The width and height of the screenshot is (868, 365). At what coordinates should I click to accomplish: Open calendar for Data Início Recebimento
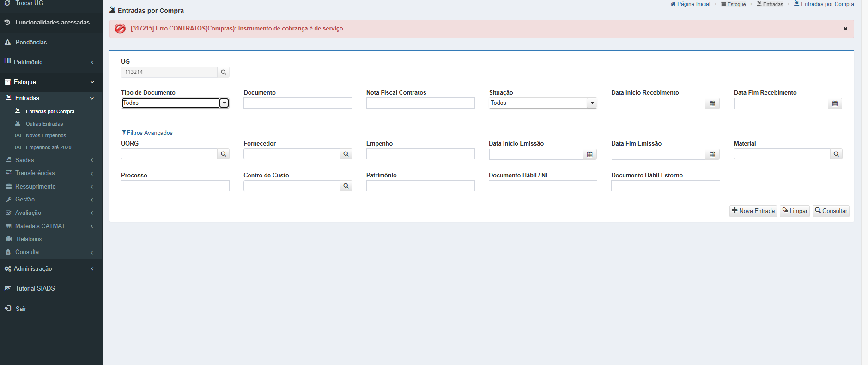(x=712, y=103)
